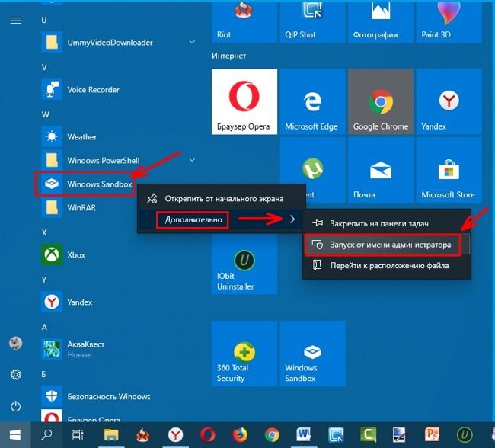Open the Microsoft Edge tile

point(312,102)
